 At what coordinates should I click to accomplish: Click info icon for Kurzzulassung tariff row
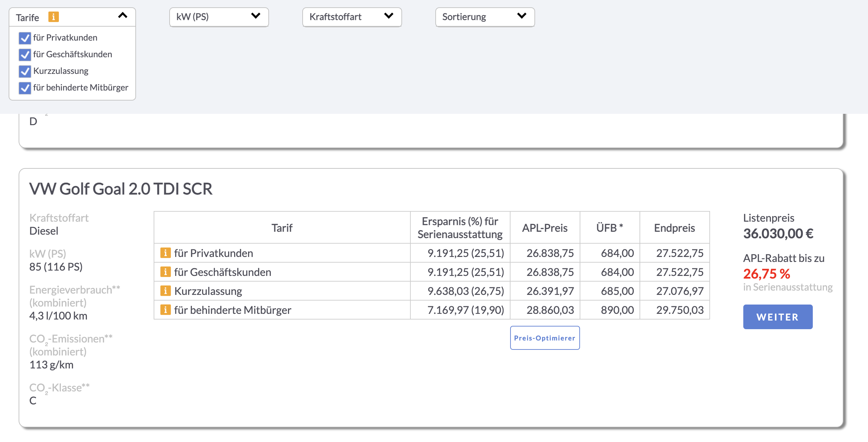[x=165, y=290]
